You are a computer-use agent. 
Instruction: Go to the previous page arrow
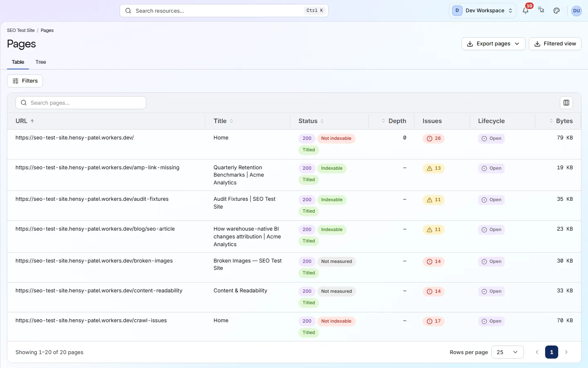(537, 352)
